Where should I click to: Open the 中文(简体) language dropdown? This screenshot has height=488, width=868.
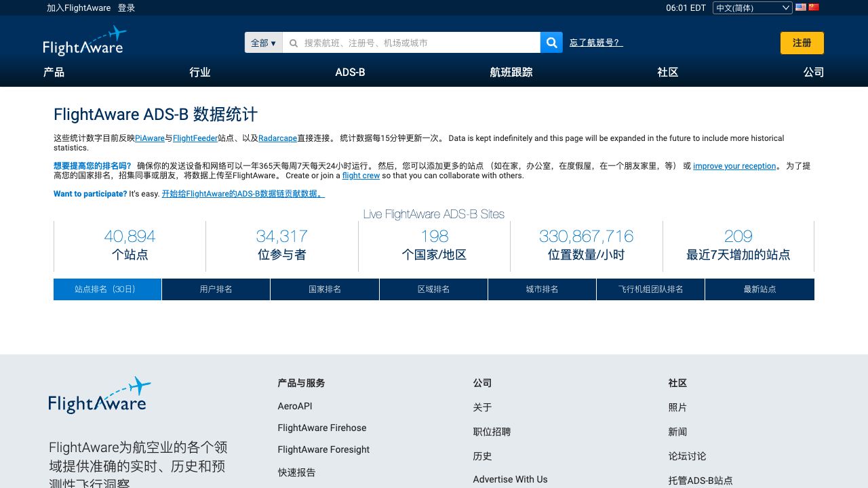tap(752, 8)
